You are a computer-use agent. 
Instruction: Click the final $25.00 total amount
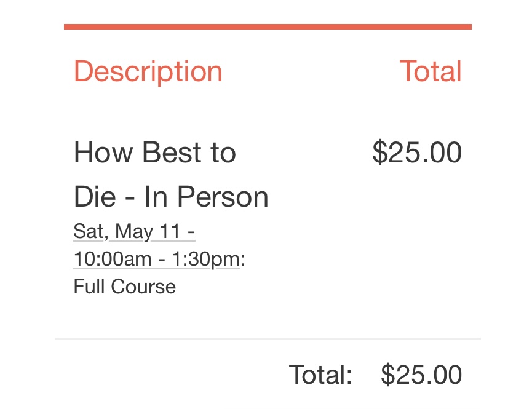[x=421, y=375]
